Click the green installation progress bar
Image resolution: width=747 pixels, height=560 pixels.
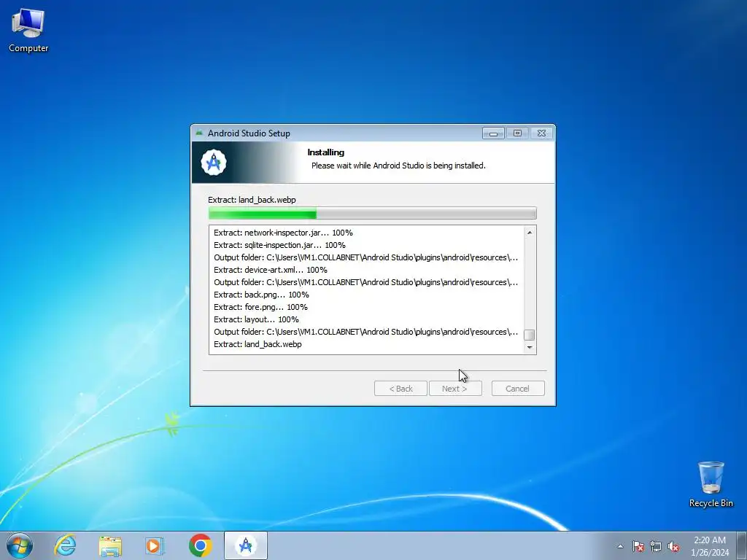[x=372, y=213]
